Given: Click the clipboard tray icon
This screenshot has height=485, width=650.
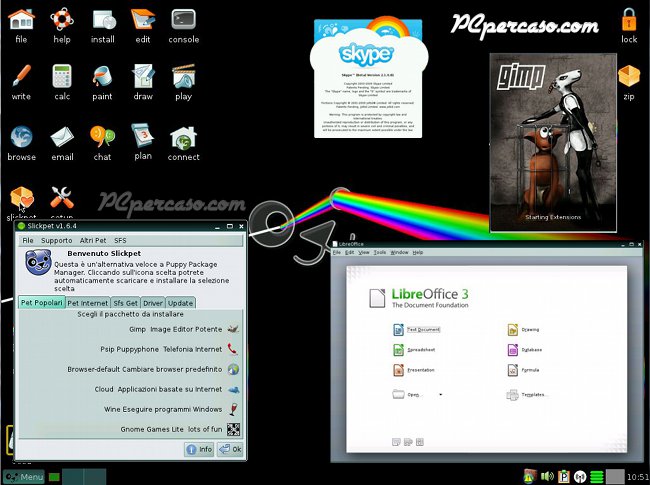Looking at the screenshot, I should (x=564, y=476).
